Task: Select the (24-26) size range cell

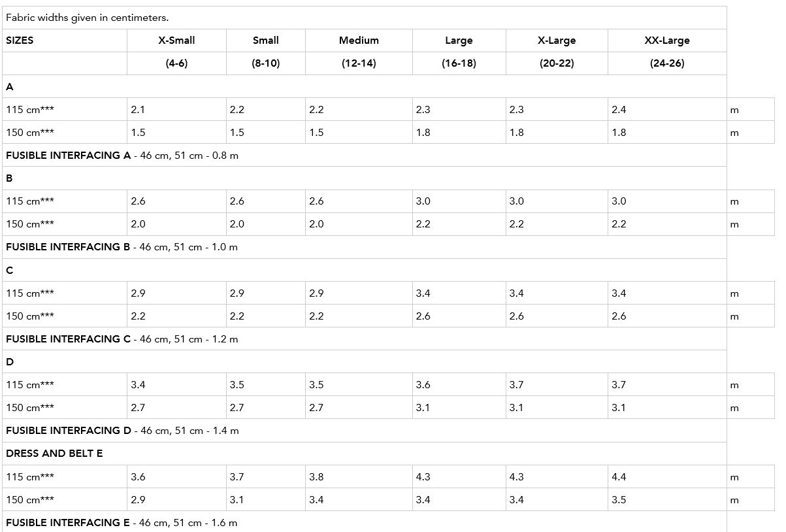Action: pos(667,63)
